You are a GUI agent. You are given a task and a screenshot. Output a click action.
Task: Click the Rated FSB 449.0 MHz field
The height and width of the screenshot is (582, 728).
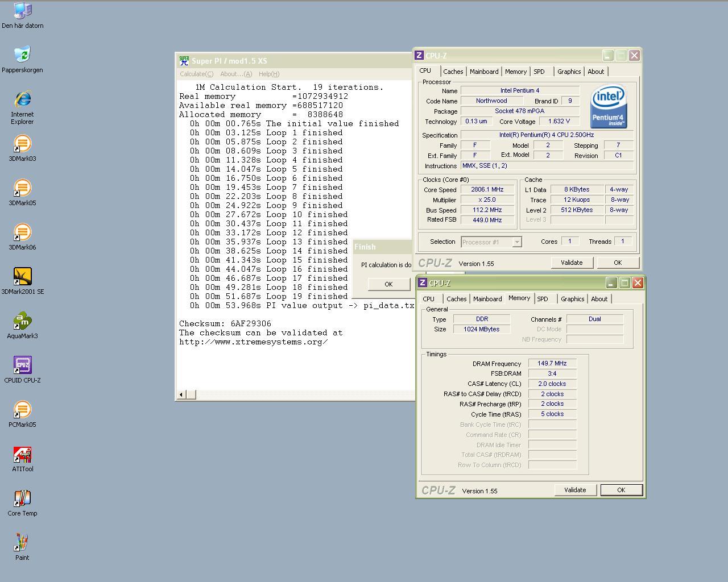[487, 220]
